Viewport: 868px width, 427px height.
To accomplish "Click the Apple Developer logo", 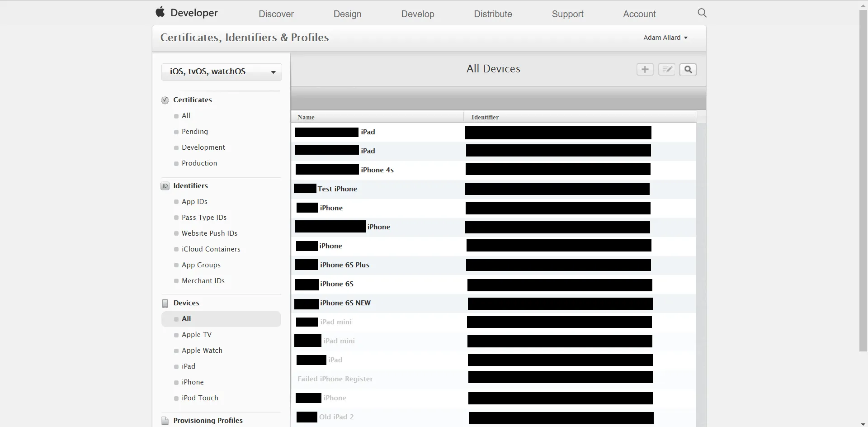I will 187,13.
